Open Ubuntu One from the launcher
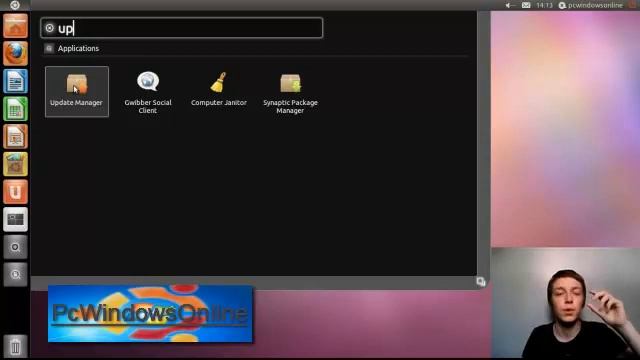 [16, 192]
